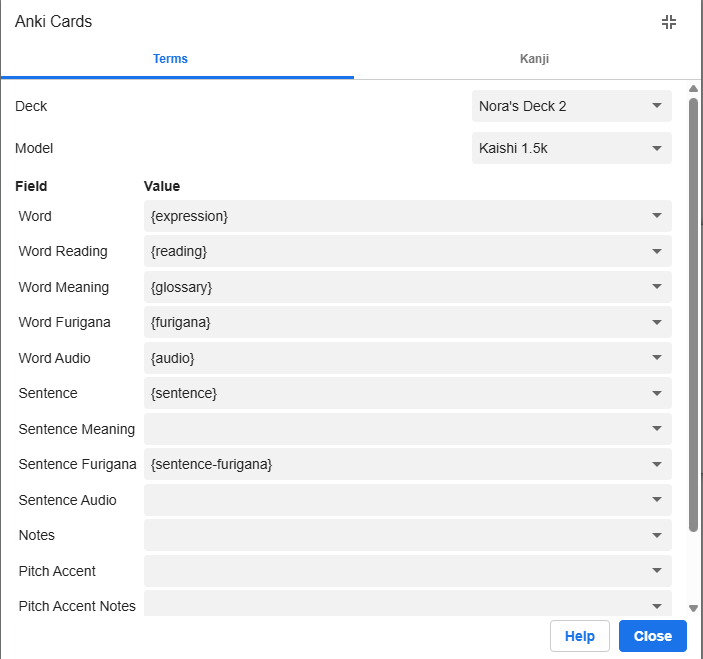Click the scrollbar down arrow
Screen dimensions: 703x659
[x=694, y=608]
